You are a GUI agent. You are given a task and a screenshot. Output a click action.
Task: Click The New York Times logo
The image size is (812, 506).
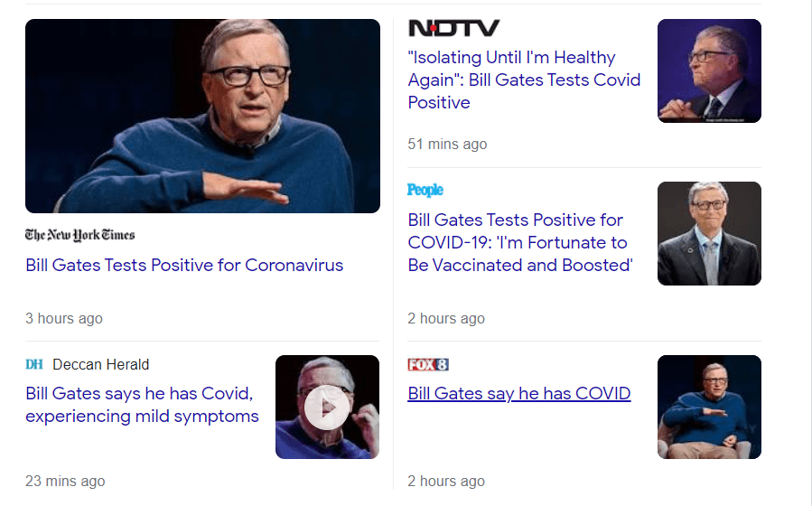pyautogui.click(x=80, y=235)
